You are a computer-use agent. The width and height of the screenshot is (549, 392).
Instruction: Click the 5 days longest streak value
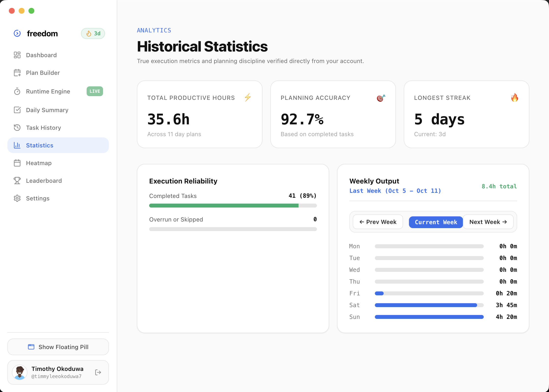439,119
